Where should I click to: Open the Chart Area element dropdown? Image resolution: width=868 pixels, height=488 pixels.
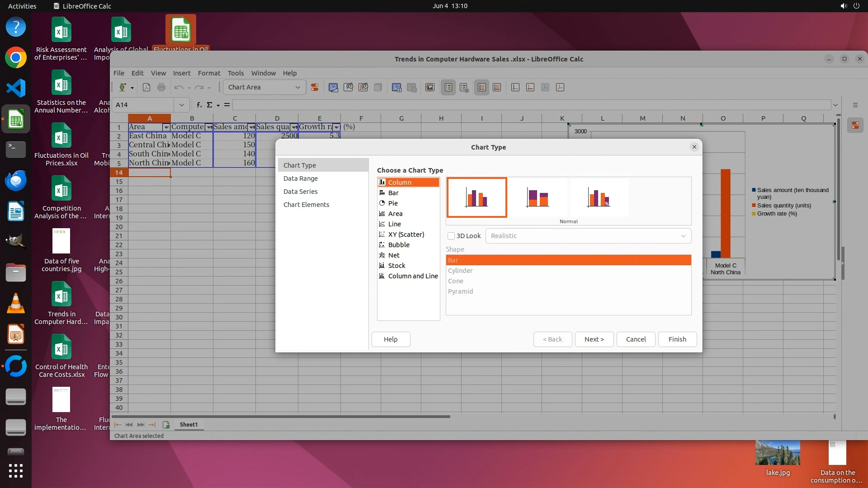[297, 88]
